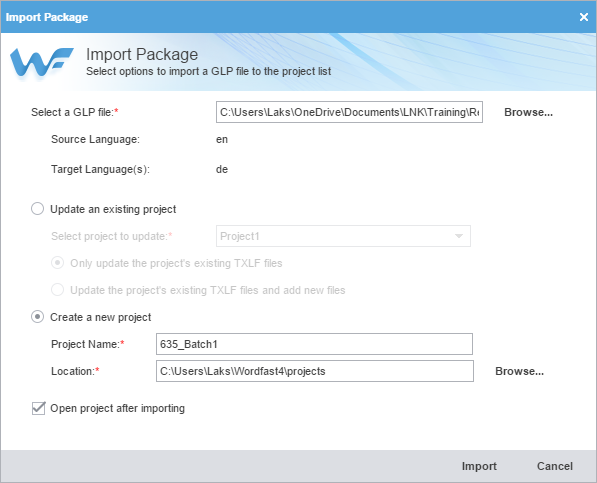Focus the Select a GLP file path field
Viewport: 597px width, 483px height.
(x=349, y=112)
